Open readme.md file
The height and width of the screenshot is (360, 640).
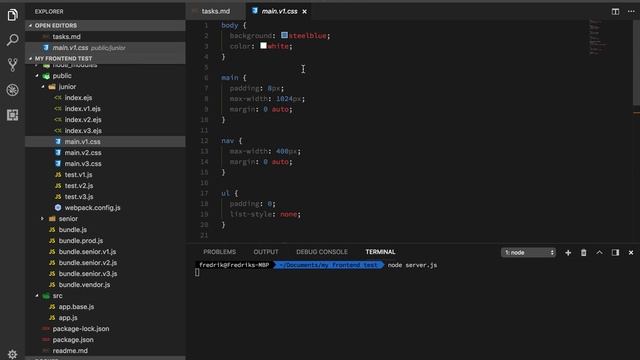click(105, 351)
